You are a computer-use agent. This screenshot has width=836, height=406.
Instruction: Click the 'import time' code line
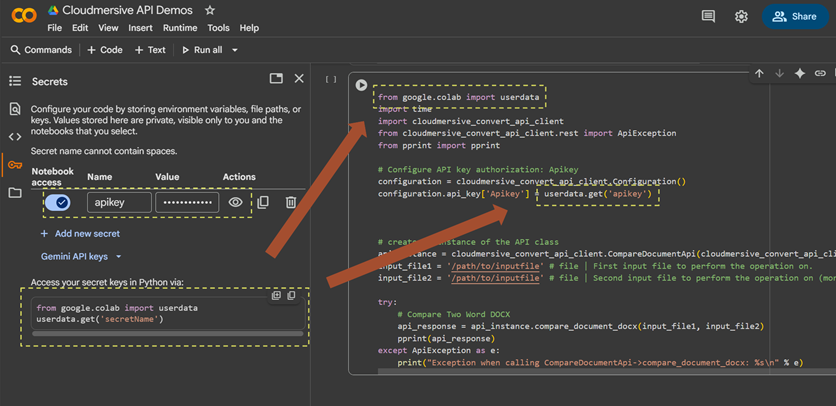(x=405, y=109)
